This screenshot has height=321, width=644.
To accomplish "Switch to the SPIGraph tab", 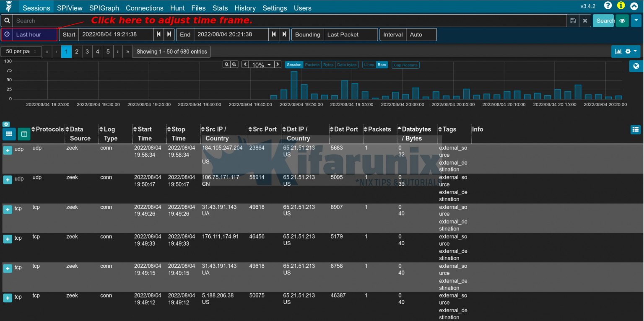I will pyautogui.click(x=104, y=8).
